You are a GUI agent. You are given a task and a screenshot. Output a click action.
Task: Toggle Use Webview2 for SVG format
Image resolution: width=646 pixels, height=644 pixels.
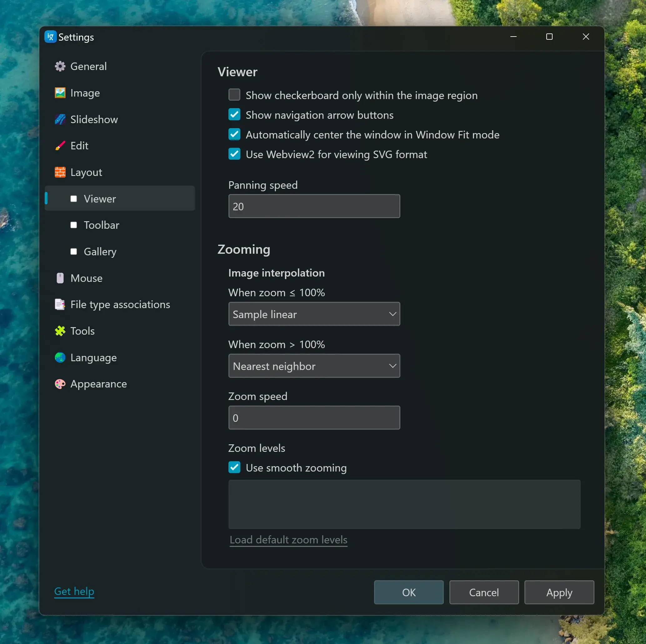[x=234, y=154]
